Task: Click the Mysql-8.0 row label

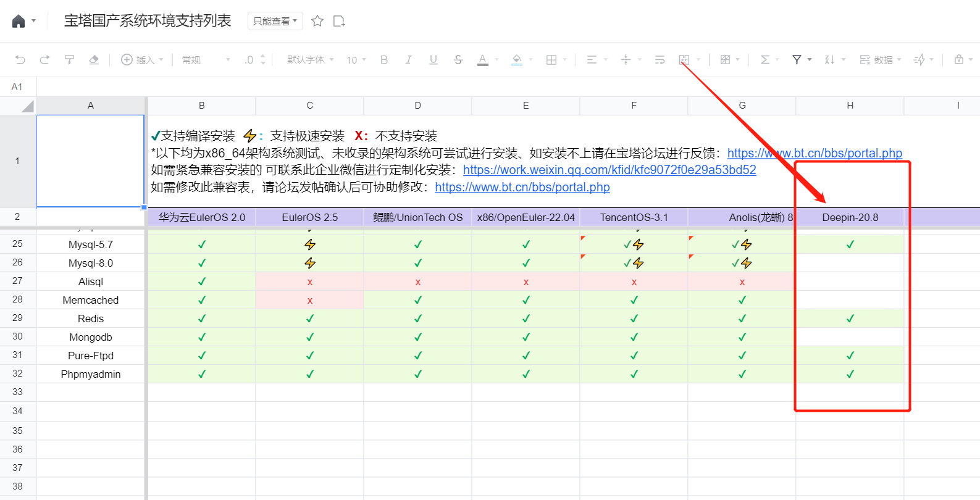Action: click(x=91, y=263)
